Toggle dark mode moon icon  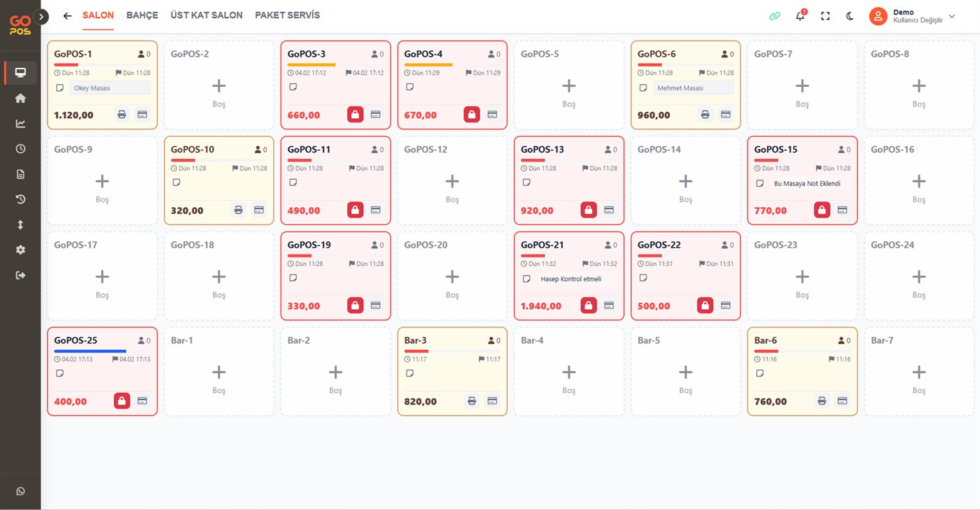click(x=850, y=16)
